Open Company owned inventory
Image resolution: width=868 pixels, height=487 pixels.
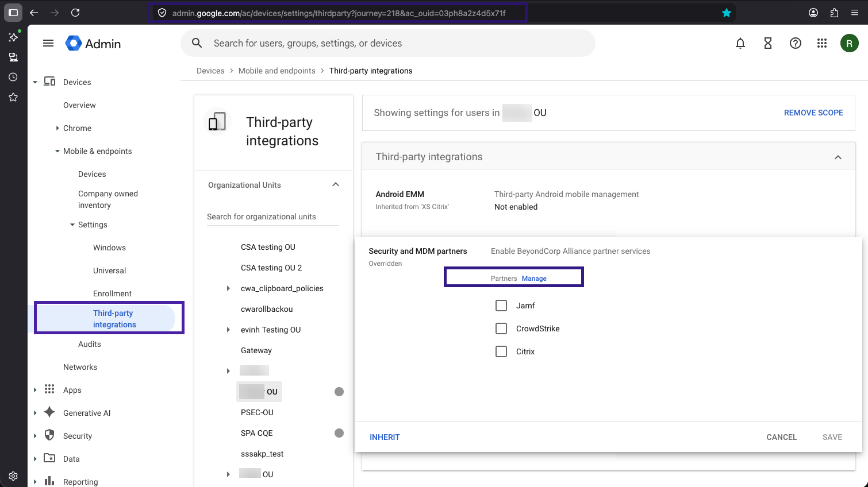click(108, 199)
